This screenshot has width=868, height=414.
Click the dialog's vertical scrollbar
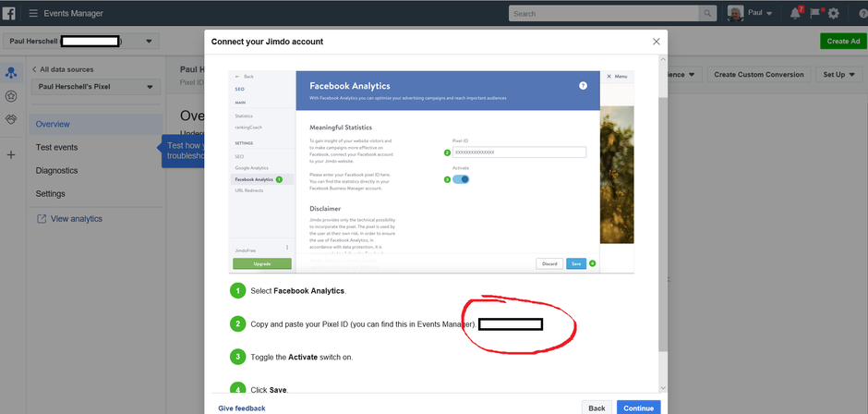663,225
